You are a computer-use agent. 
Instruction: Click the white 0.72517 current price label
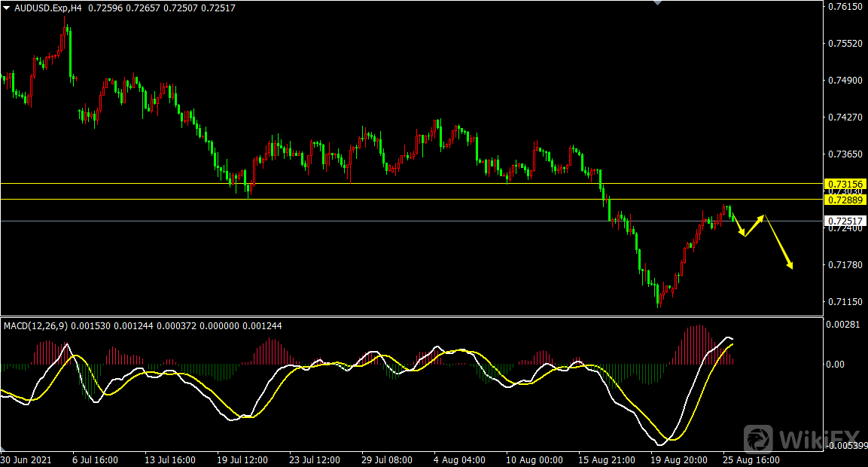[x=845, y=221]
